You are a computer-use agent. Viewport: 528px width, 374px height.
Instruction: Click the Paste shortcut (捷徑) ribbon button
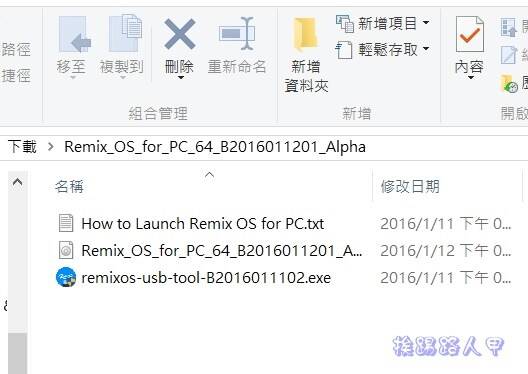[x=16, y=75]
